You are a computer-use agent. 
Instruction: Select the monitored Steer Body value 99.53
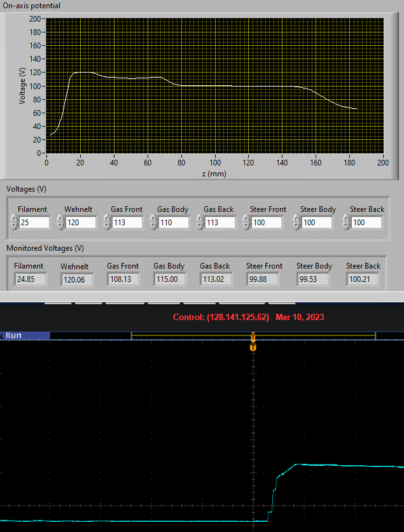tap(312, 279)
